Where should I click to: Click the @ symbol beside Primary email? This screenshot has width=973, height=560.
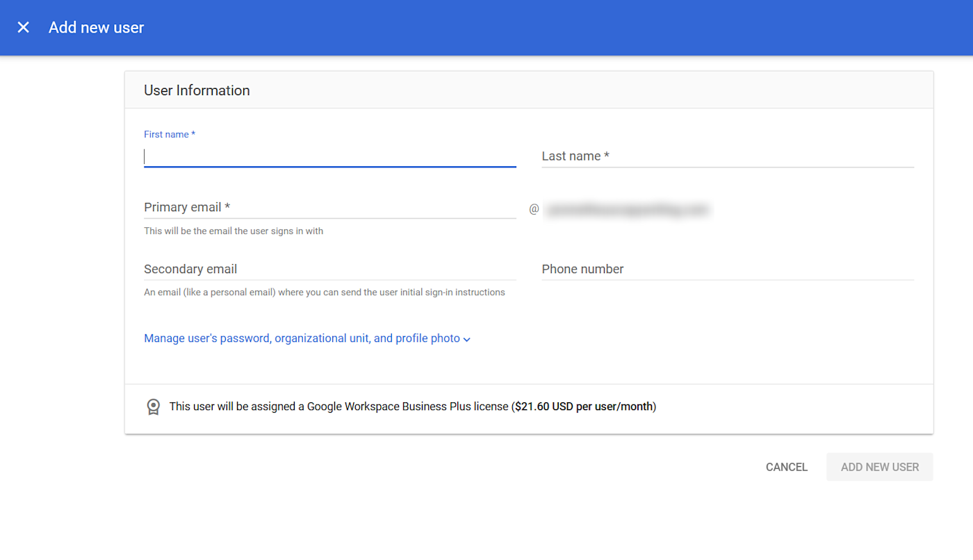[534, 208]
